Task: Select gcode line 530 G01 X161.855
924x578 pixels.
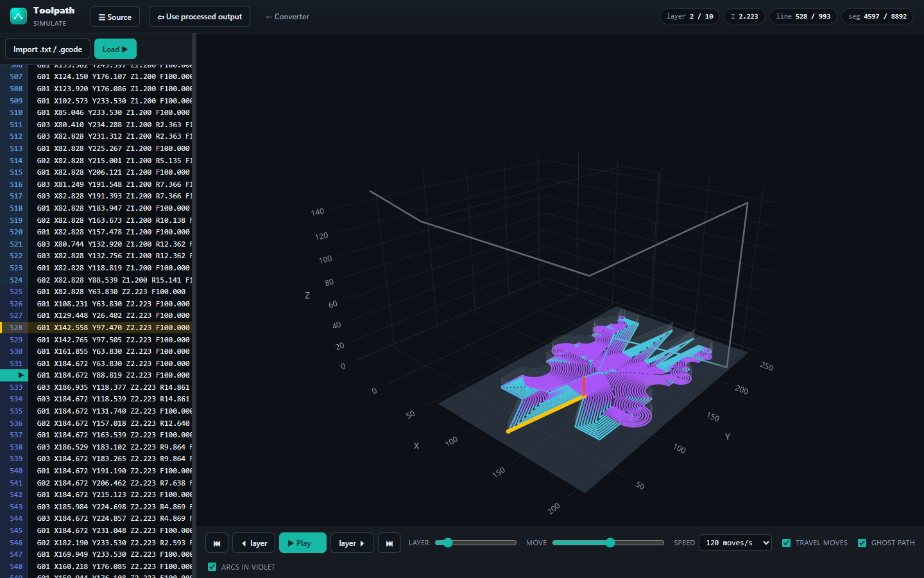Action: pyautogui.click(x=96, y=351)
